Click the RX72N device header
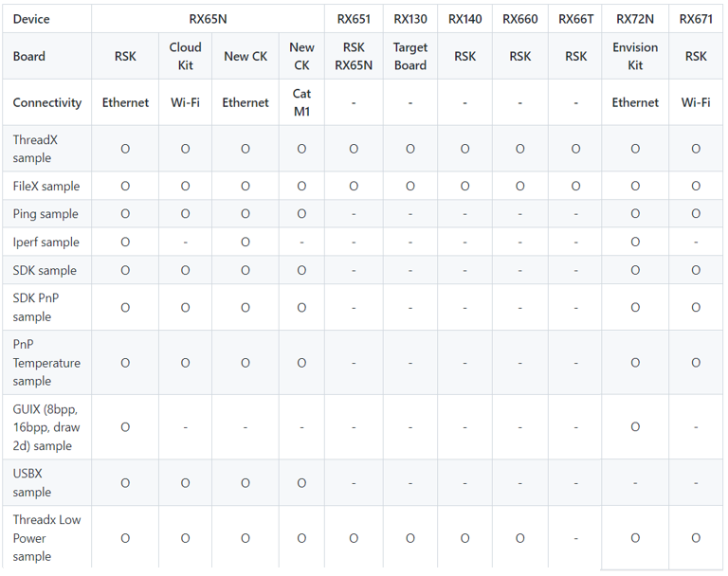The width and height of the screenshot is (728, 576). point(635,19)
